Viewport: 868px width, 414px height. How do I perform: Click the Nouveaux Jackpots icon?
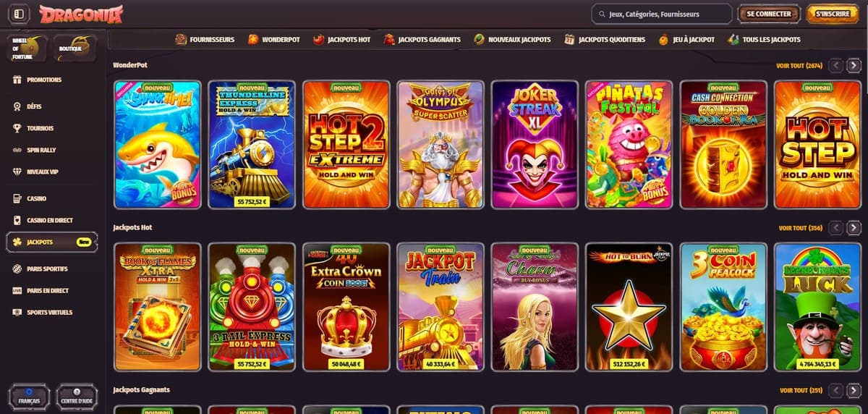480,39
